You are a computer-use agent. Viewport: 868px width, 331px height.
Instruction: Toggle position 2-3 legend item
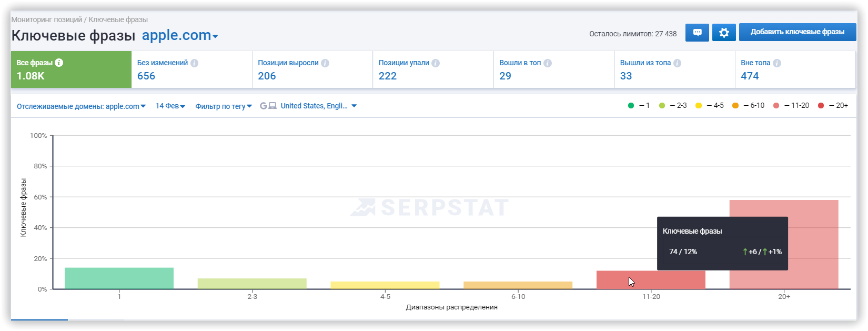click(x=673, y=105)
